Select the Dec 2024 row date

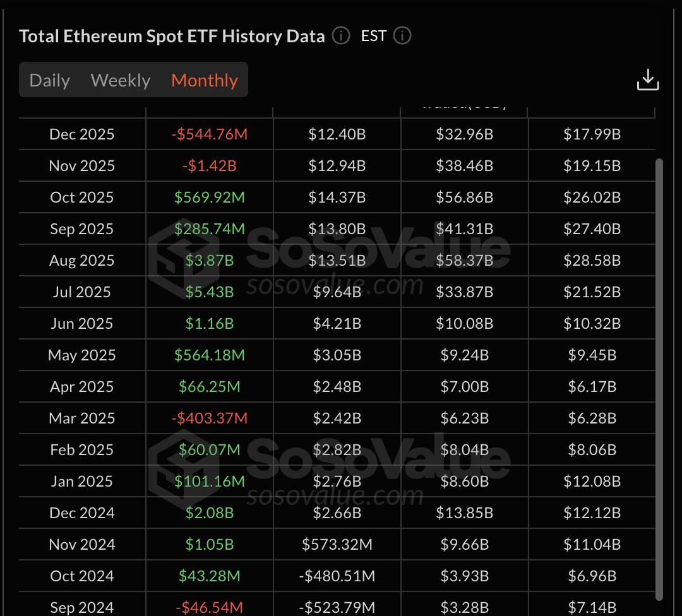tap(82, 512)
